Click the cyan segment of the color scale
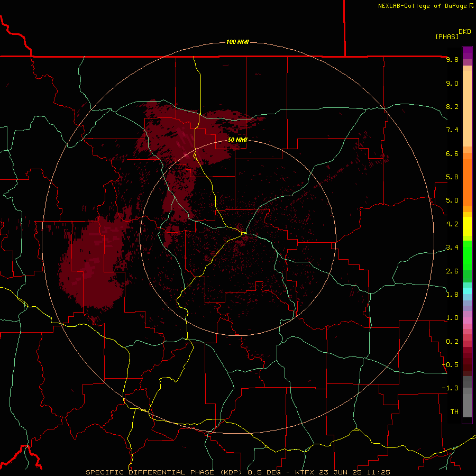Screen dimensions: 476x476 (x=467, y=291)
